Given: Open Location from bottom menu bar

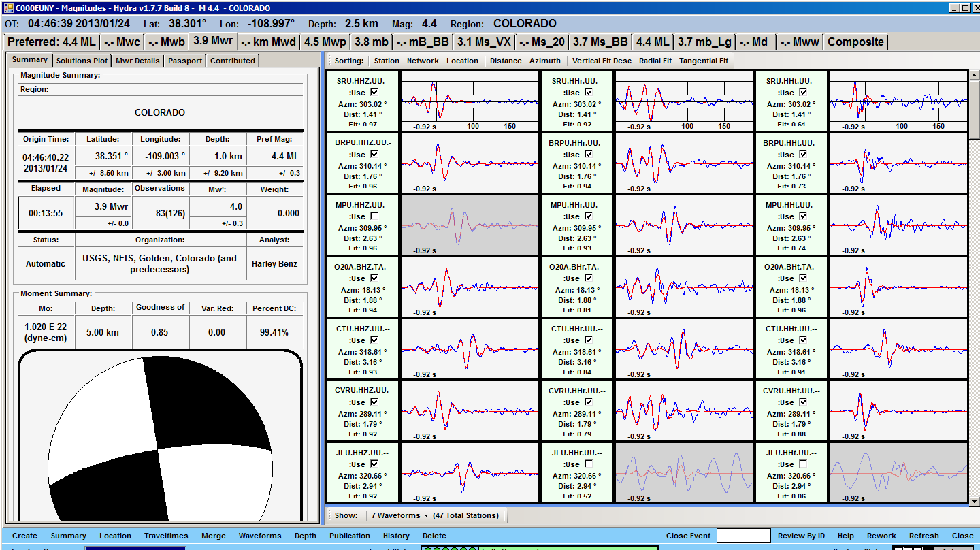Looking at the screenshot, I should click(115, 536).
